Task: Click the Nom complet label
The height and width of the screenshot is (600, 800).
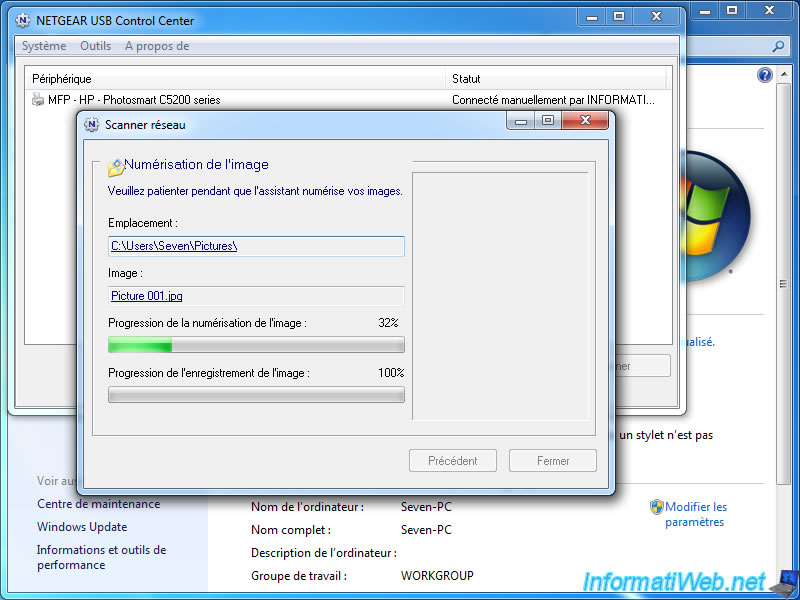Action: 291,530
